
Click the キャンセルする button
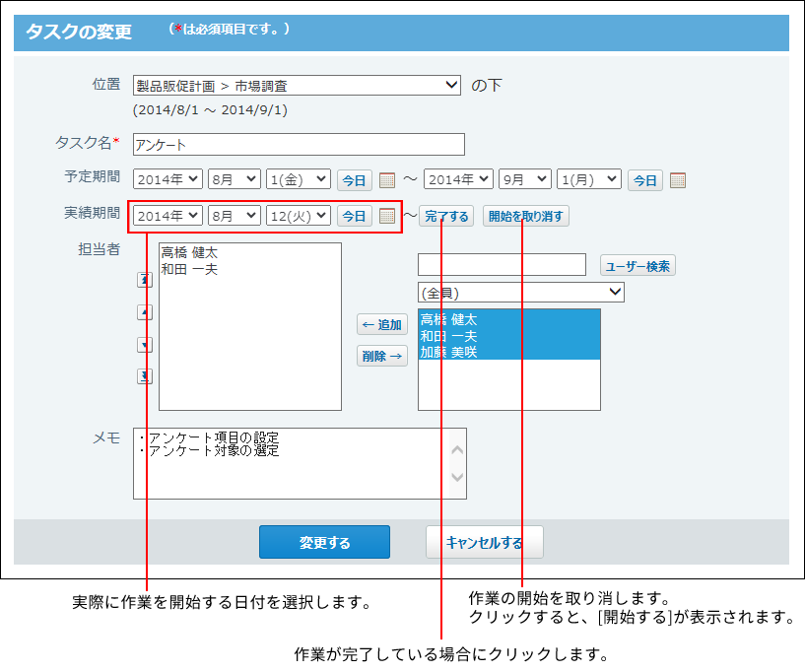click(484, 542)
